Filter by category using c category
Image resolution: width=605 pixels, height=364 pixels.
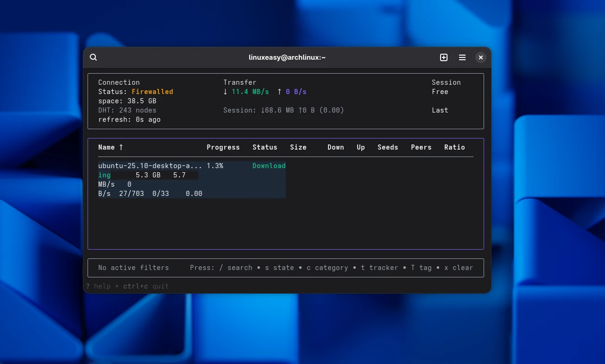coord(328,268)
